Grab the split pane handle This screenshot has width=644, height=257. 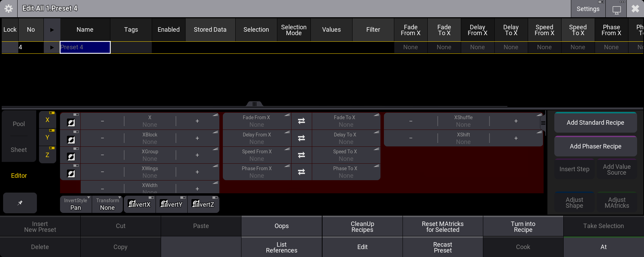(x=255, y=104)
